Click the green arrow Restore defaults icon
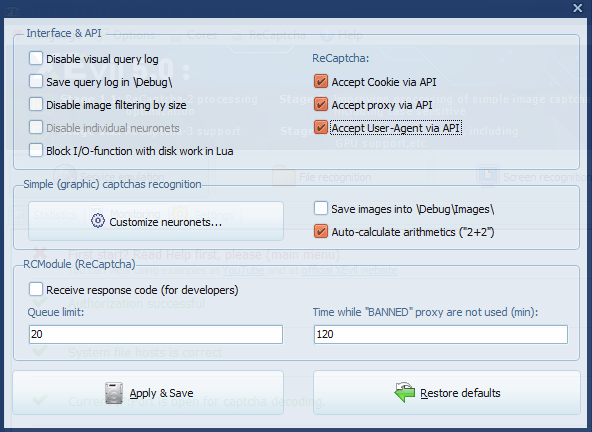Viewport: 592px width, 432px height. click(x=405, y=393)
